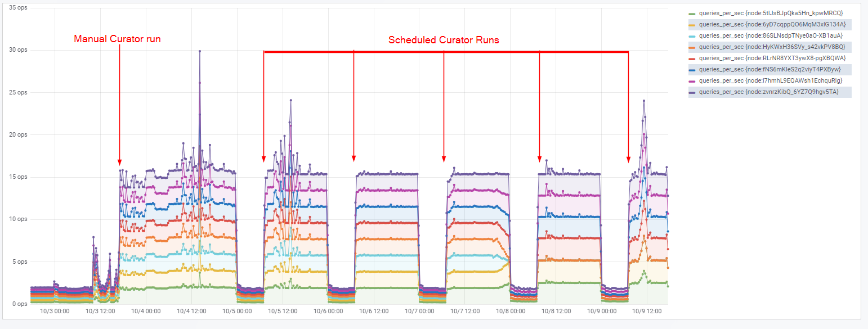Click the 10/8 00:00 x-axis label

coord(511,310)
